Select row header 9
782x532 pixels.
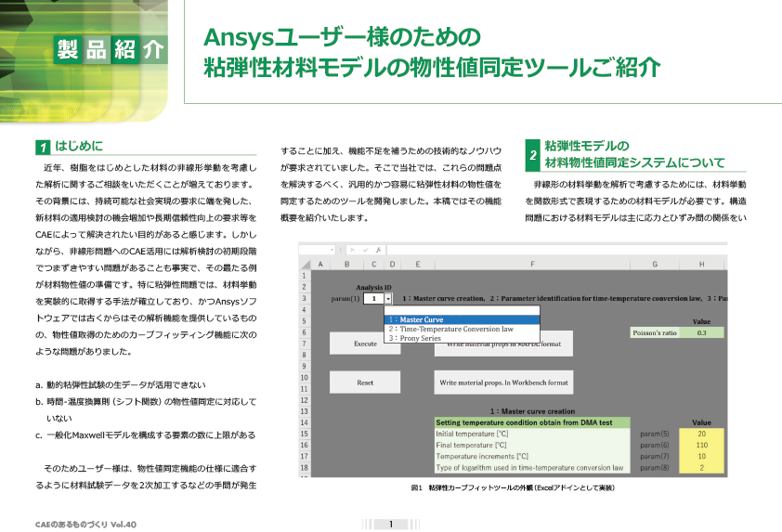click(305, 366)
